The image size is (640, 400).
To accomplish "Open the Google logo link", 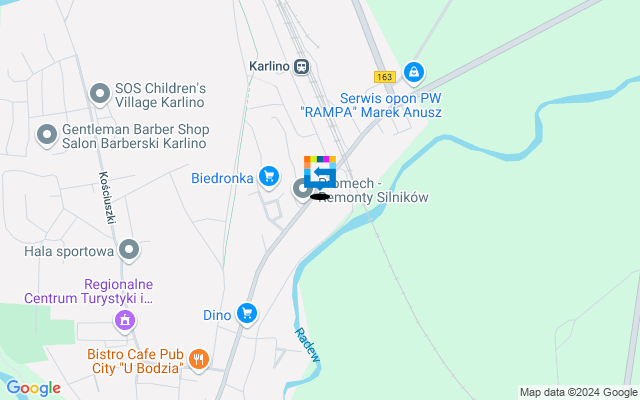I will coord(33,388).
